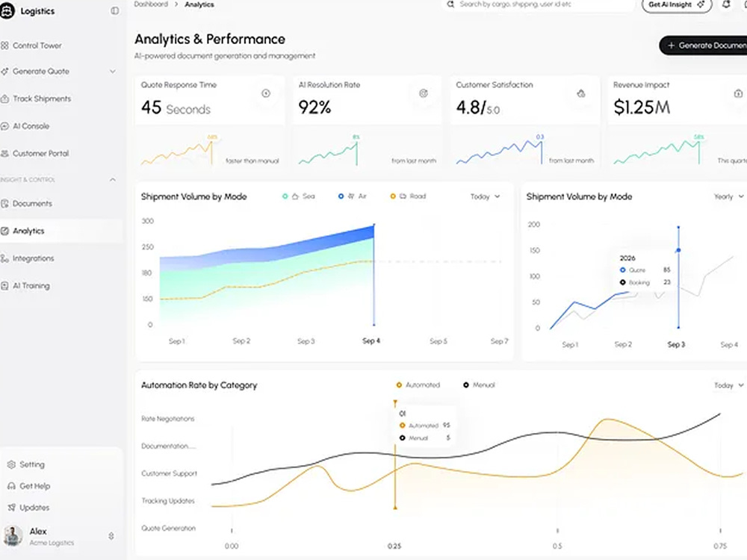The width and height of the screenshot is (747, 560).
Task: Open AI Console from sidebar
Action: click(x=31, y=126)
